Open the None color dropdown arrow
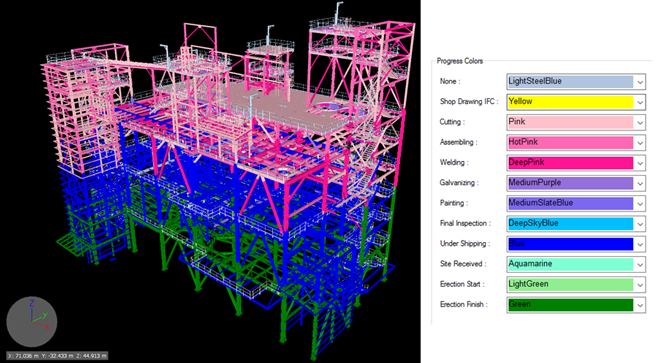Viewport: 660px width, 363px height. point(640,82)
